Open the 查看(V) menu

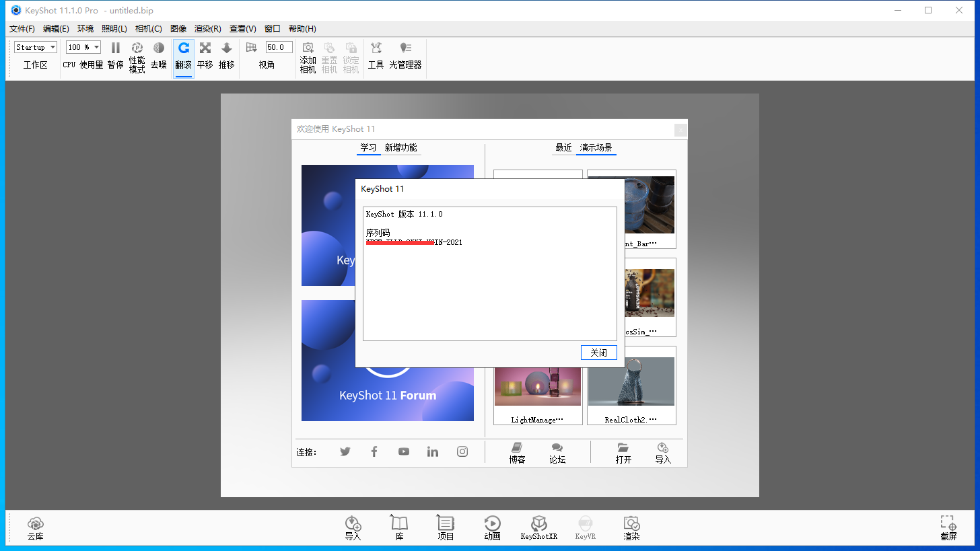pos(242,29)
